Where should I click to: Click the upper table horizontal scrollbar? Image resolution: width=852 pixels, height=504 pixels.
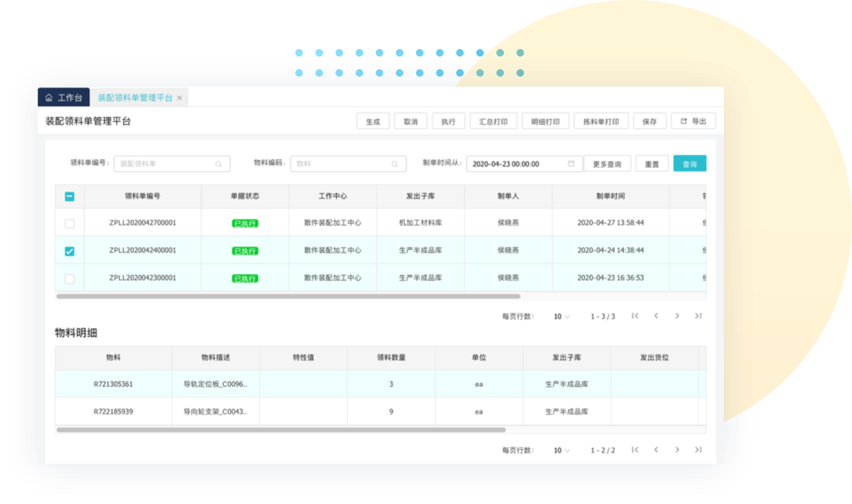(x=288, y=296)
